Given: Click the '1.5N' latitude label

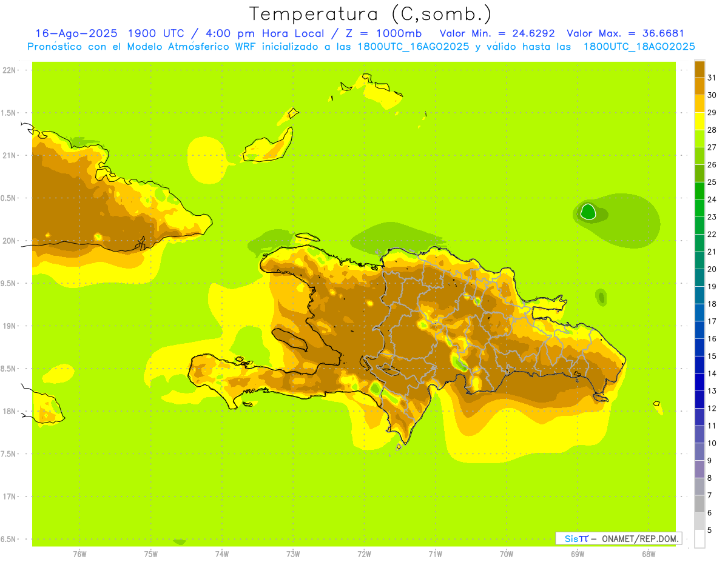Looking at the screenshot, I should (9, 113).
